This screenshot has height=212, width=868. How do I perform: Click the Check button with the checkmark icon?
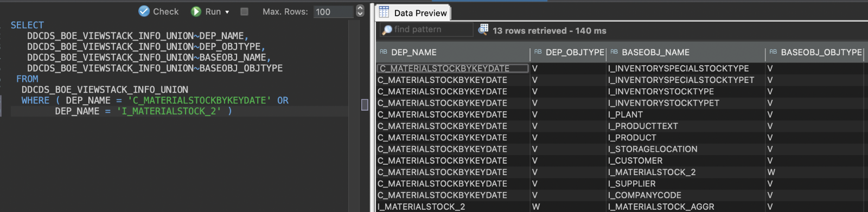click(x=158, y=11)
